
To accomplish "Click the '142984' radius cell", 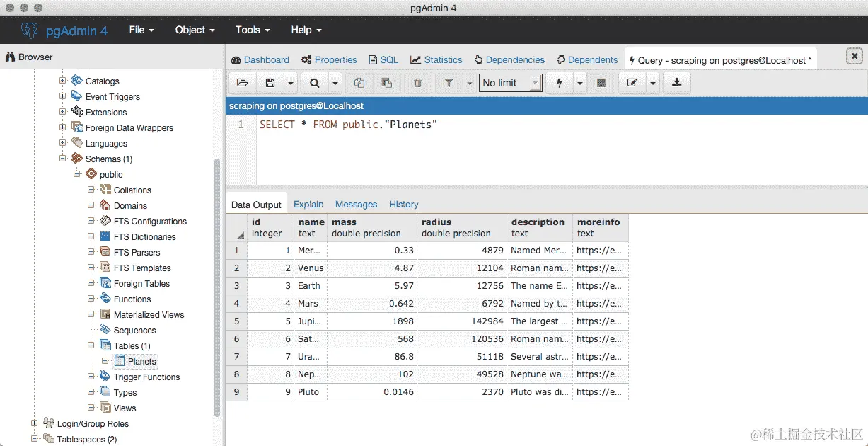I will [462, 321].
